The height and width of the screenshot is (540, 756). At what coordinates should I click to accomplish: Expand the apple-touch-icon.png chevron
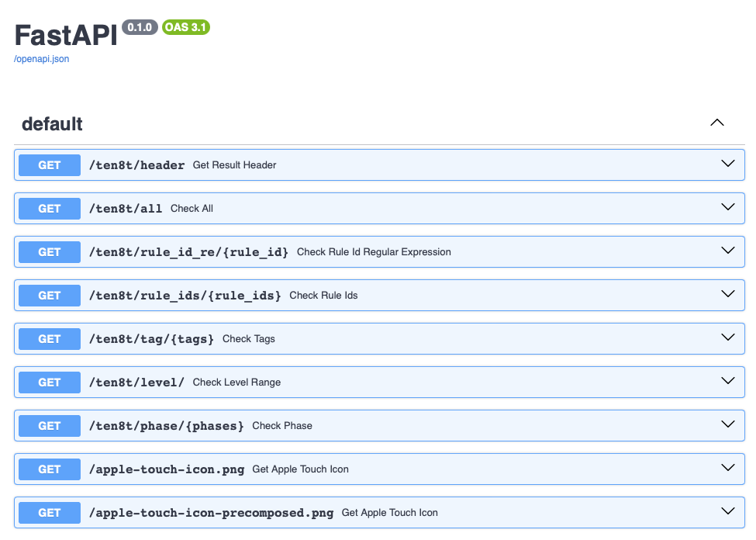click(x=727, y=468)
